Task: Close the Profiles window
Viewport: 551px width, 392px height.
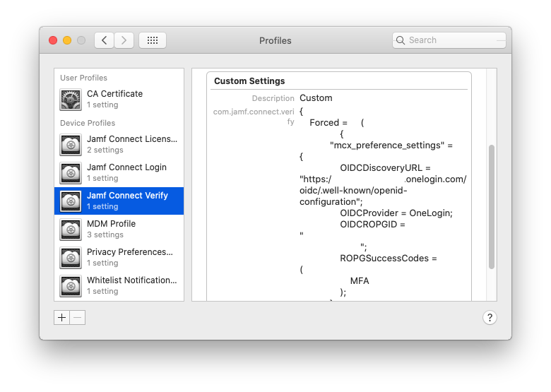Action: click(53, 40)
